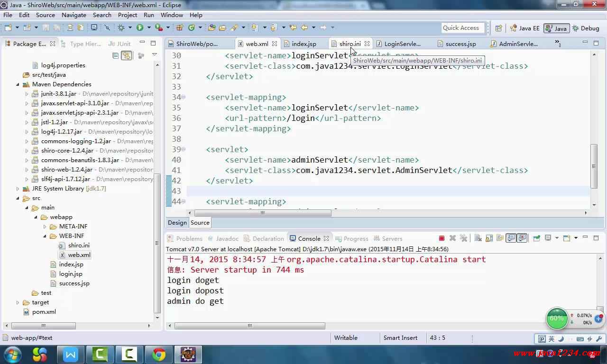Maximize the Package Explorer panel
The height and width of the screenshot is (364, 607).
click(x=153, y=43)
